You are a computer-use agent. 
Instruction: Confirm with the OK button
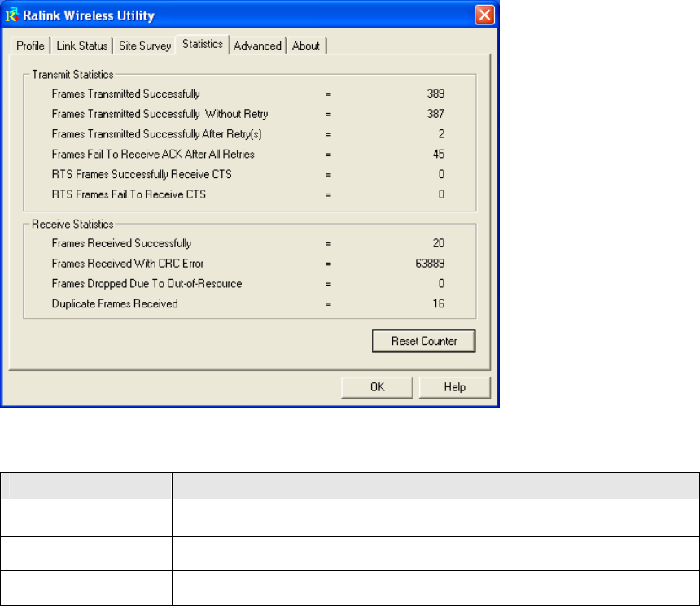coord(377,387)
